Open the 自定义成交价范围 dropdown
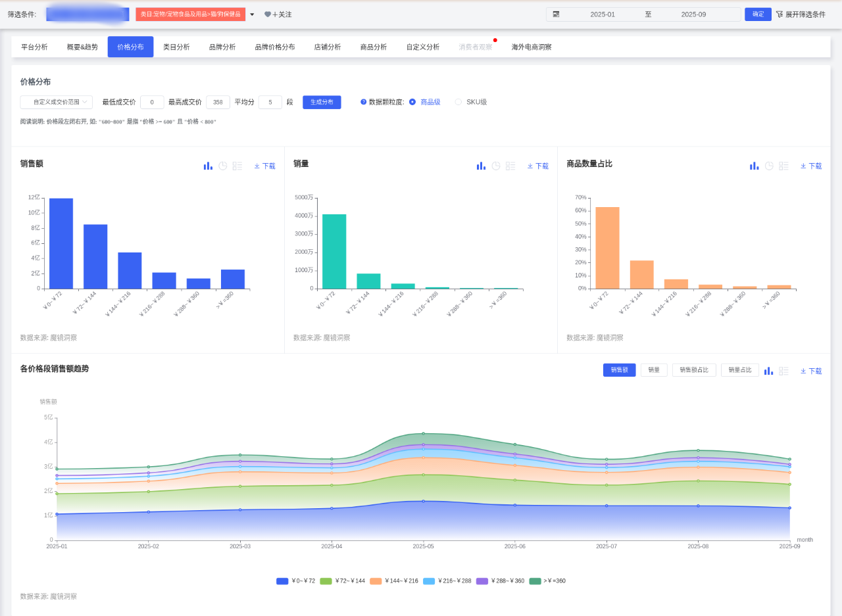The image size is (842, 616). pyautogui.click(x=57, y=102)
